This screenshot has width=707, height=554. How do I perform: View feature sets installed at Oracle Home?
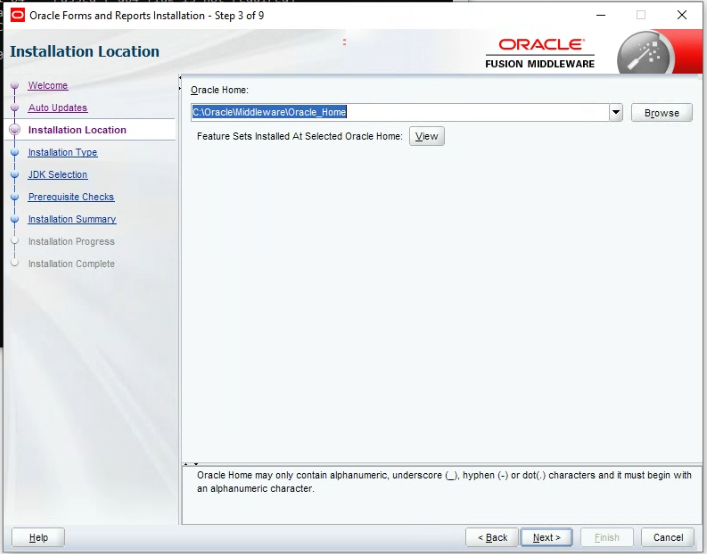pyautogui.click(x=427, y=136)
